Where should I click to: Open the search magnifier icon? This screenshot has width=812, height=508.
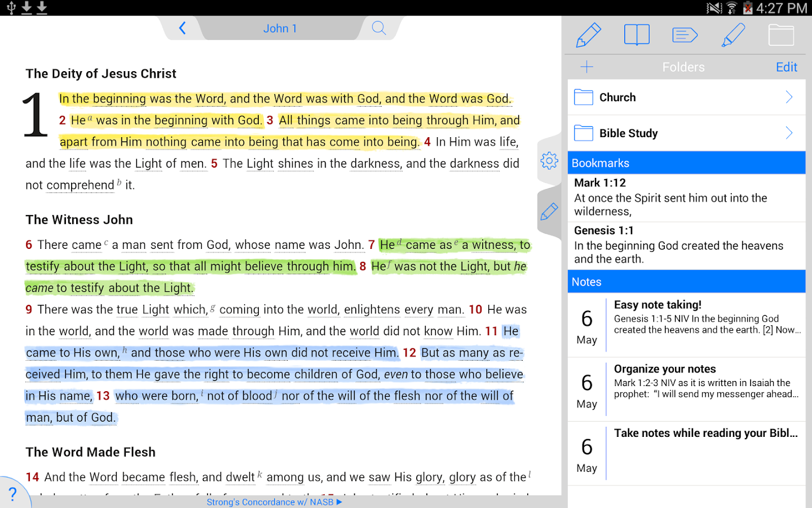pyautogui.click(x=379, y=28)
